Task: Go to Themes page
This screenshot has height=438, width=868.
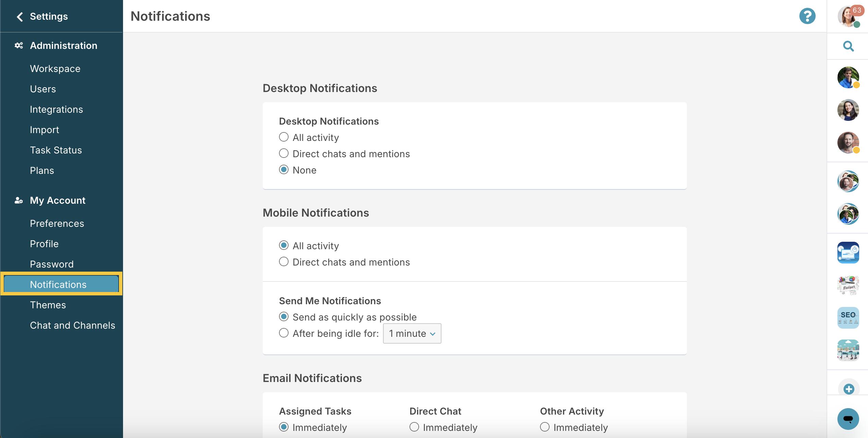Action: tap(48, 305)
